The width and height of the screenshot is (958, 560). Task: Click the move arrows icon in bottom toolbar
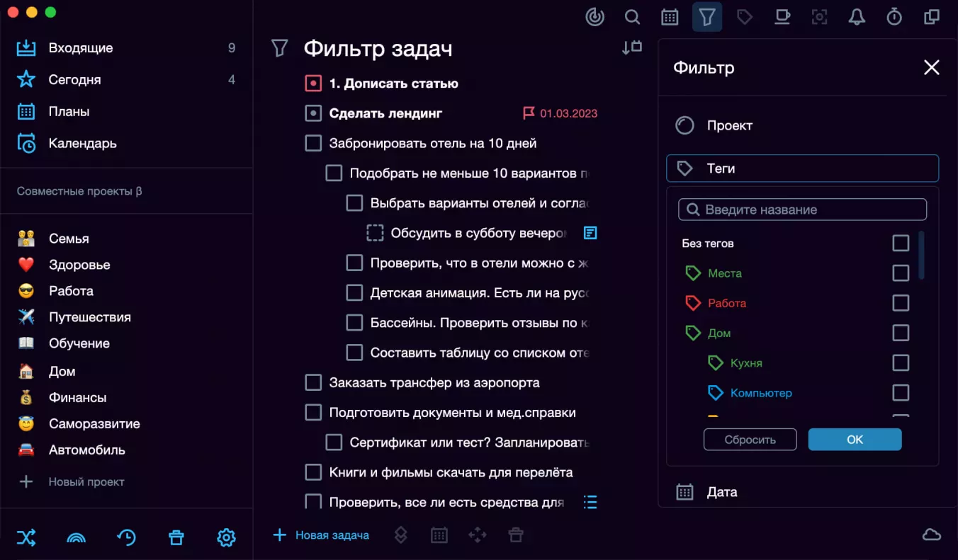pyautogui.click(x=478, y=535)
